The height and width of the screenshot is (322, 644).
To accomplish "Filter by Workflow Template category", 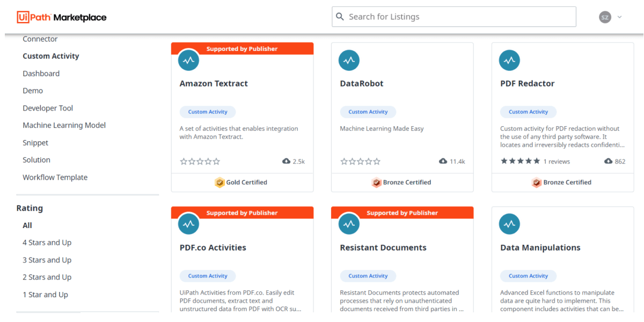I will (x=55, y=178).
